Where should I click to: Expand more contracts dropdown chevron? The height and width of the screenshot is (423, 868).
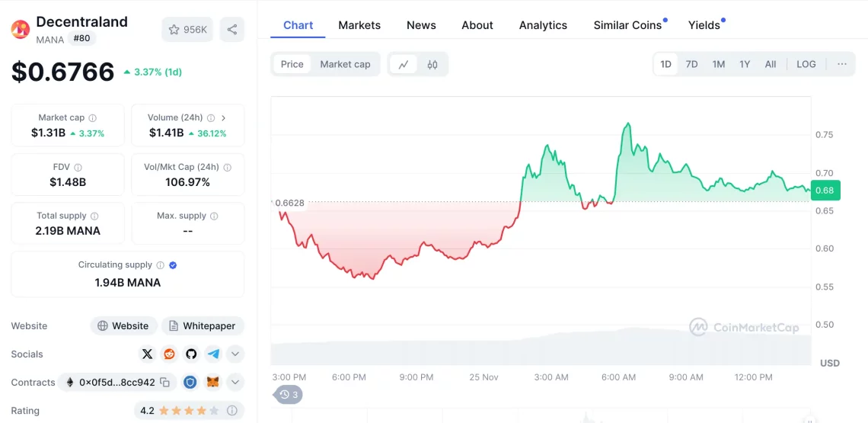coord(235,383)
